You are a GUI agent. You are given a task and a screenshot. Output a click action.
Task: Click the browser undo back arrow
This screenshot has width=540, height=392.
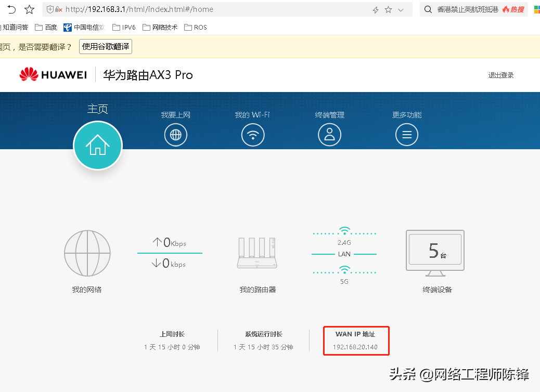[11, 9]
